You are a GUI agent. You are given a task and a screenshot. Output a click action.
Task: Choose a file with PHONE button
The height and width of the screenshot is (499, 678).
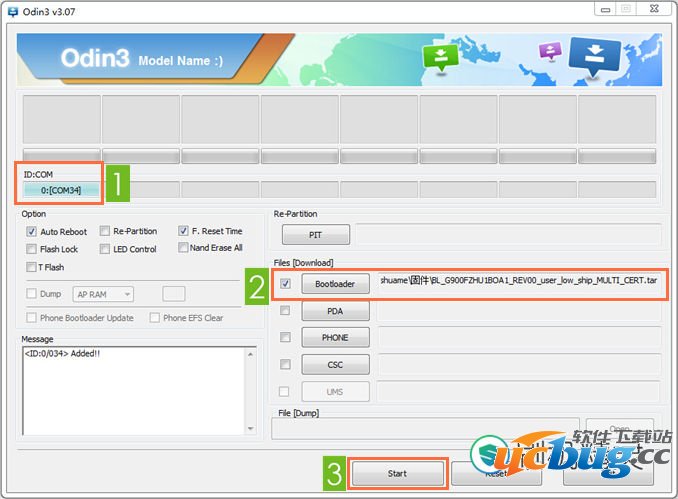tap(335, 338)
